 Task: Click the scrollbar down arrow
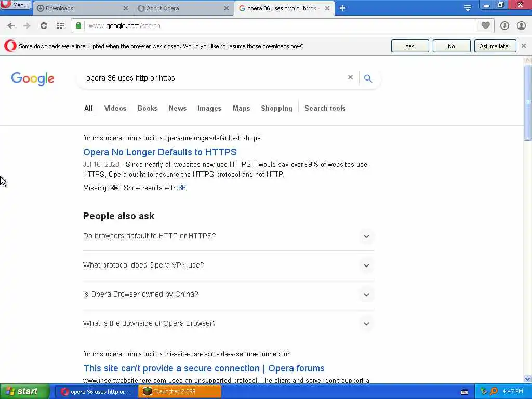tap(527, 379)
